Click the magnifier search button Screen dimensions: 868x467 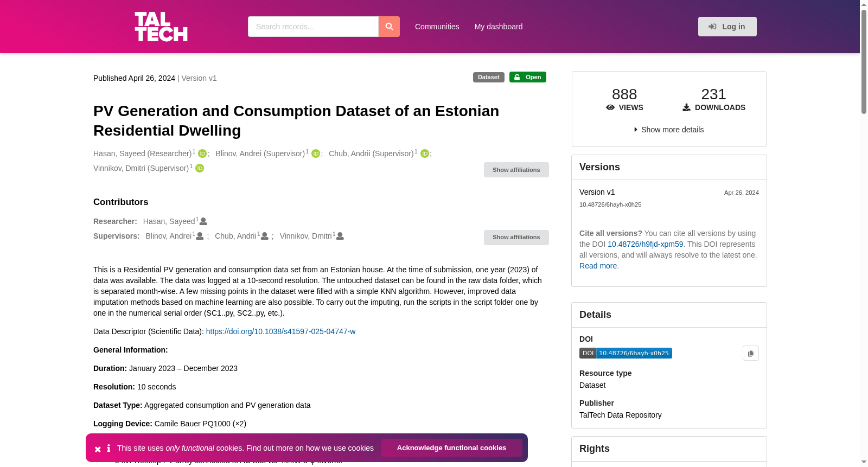click(x=389, y=27)
